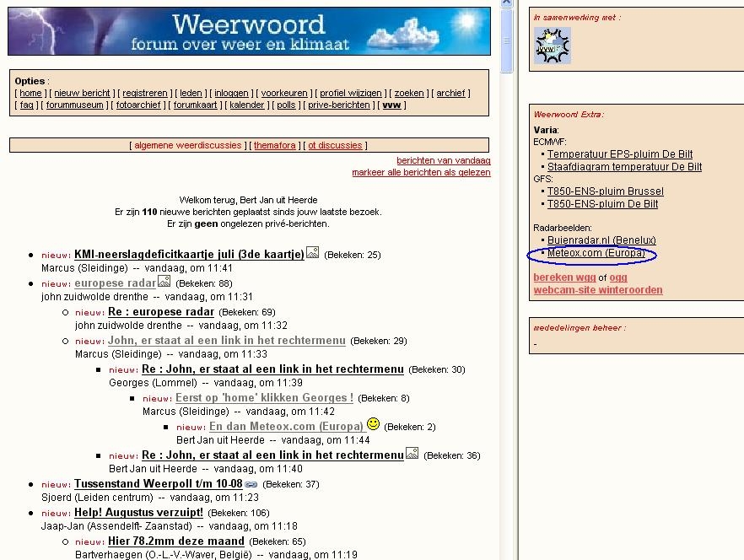Open fotoarchief
Screen dimensions: 744x560
pos(138,105)
